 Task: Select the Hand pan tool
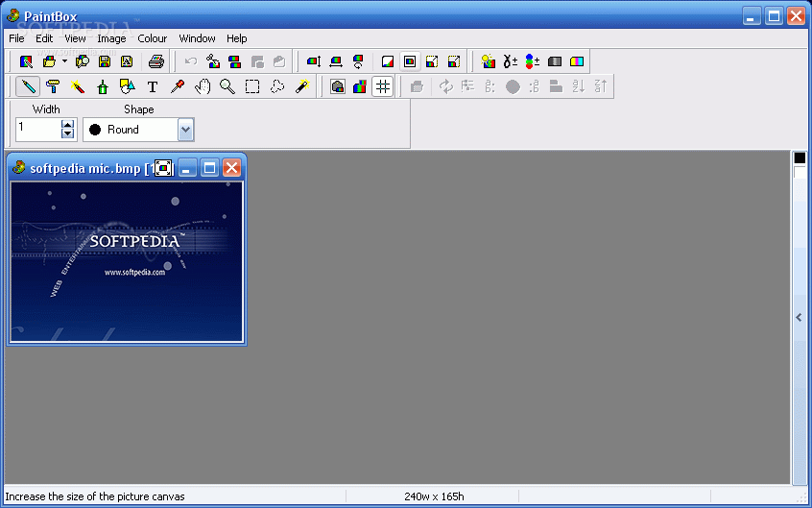coord(203,86)
